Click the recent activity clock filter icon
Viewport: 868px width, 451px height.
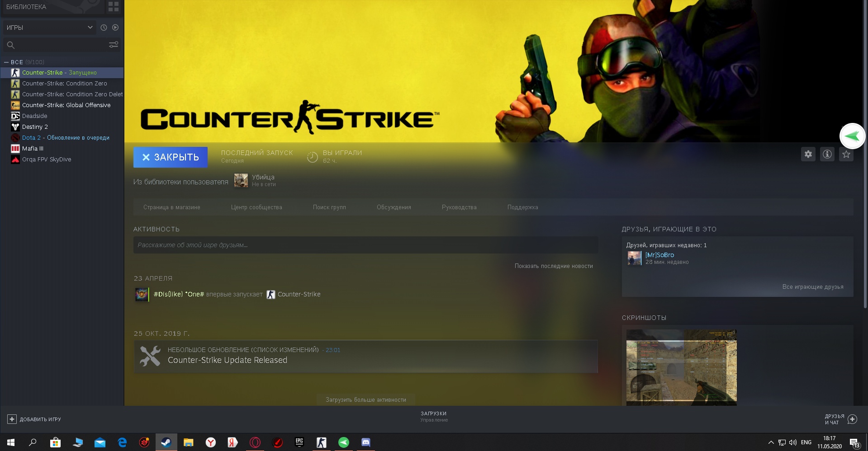point(104,28)
